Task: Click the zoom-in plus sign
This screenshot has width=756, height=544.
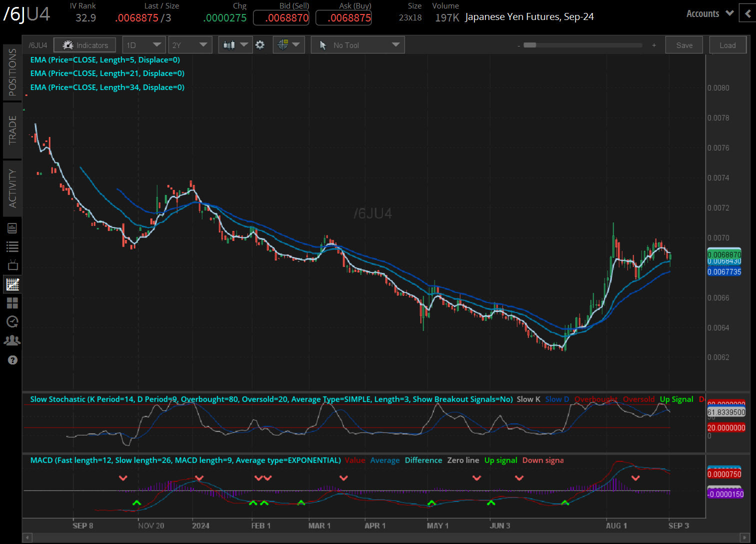Action: click(x=654, y=45)
